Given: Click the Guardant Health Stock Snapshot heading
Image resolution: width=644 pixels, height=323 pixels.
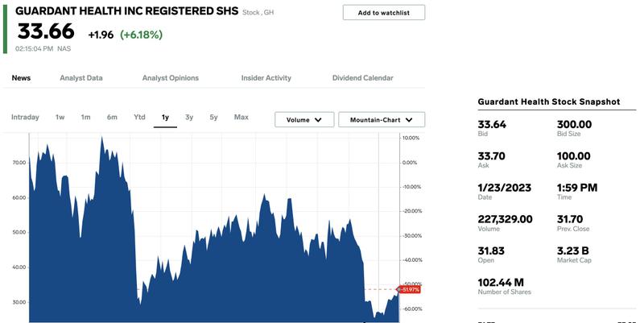Looking at the screenshot, I should tap(549, 102).
